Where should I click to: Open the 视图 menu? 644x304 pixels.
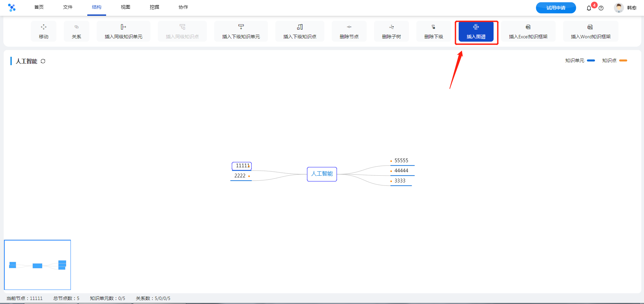(x=126, y=7)
